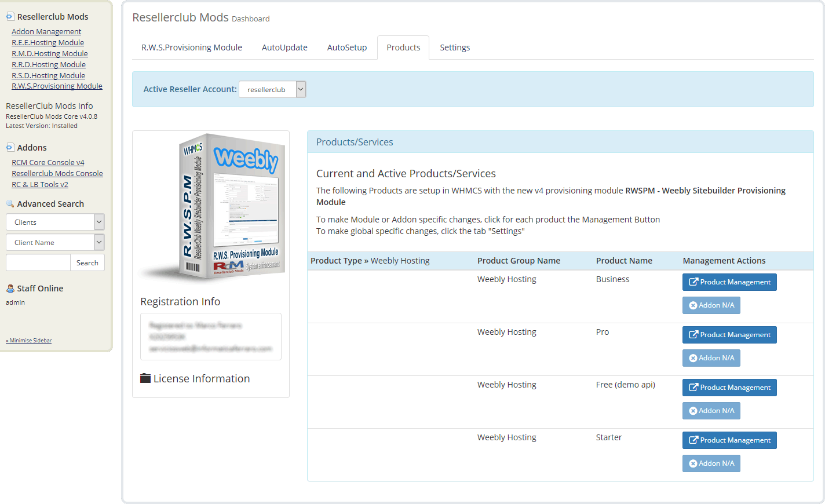Click the Registration Info heading

[180, 301]
